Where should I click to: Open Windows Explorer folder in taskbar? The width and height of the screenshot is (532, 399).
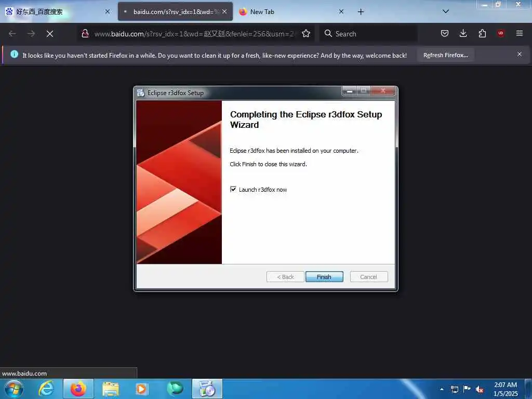coord(111,389)
